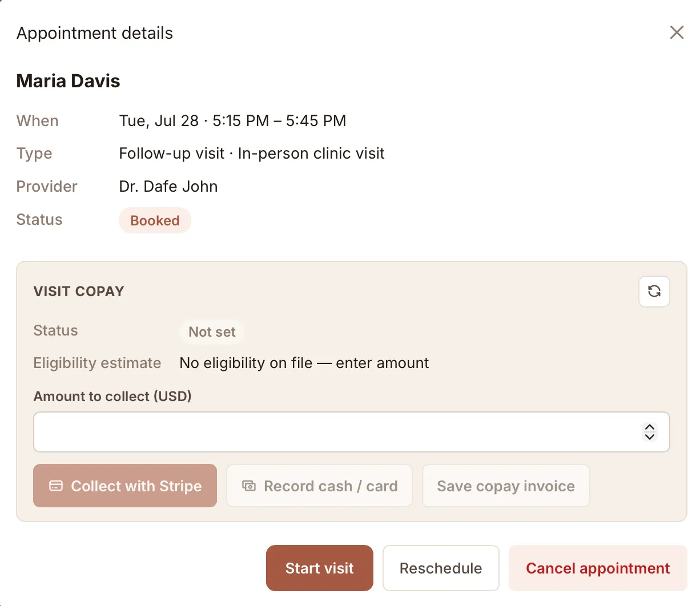Click the eligibility estimate message text
This screenshot has height=606, width=700.
(304, 363)
